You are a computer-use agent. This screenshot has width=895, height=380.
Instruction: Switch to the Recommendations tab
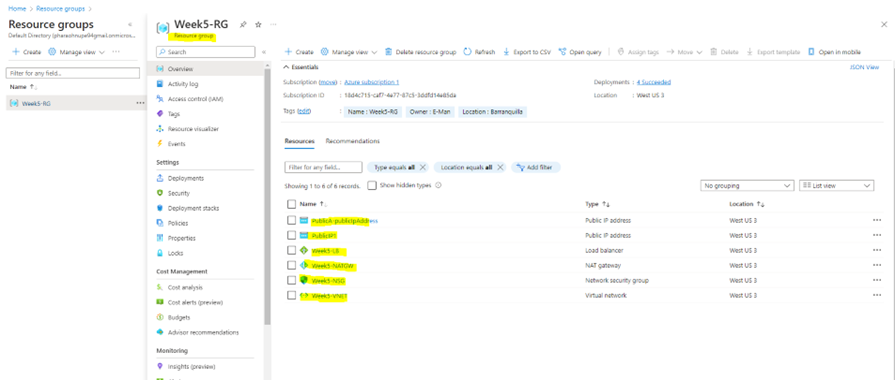(352, 141)
